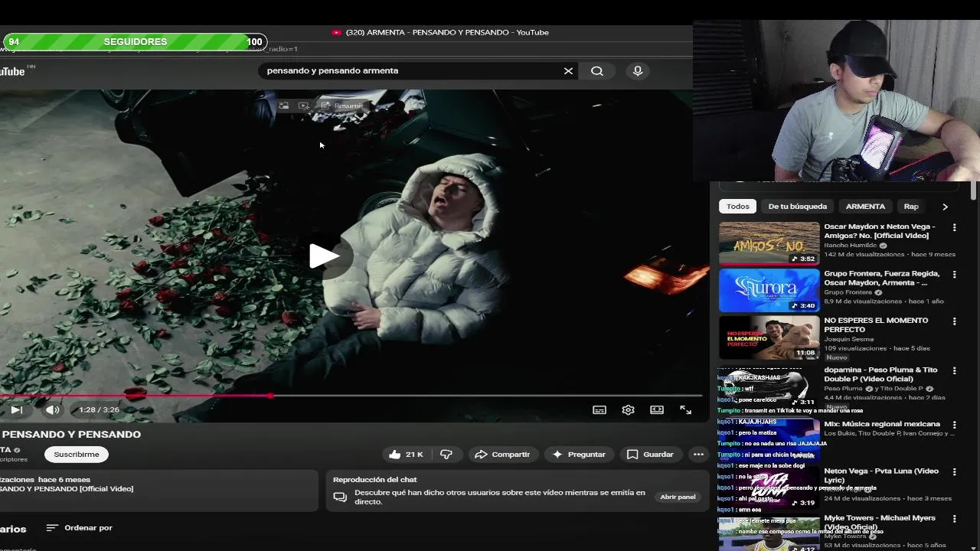Open Mix: Música regional mexicana title

click(882, 424)
